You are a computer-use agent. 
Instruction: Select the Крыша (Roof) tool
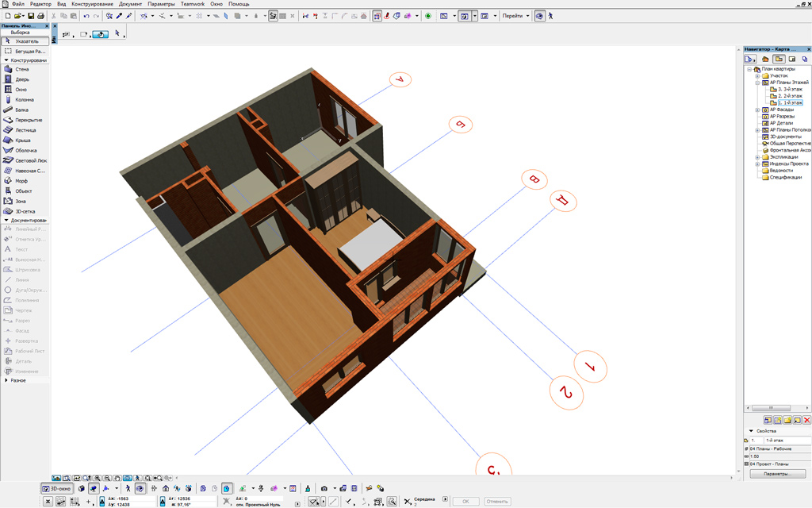click(23, 140)
